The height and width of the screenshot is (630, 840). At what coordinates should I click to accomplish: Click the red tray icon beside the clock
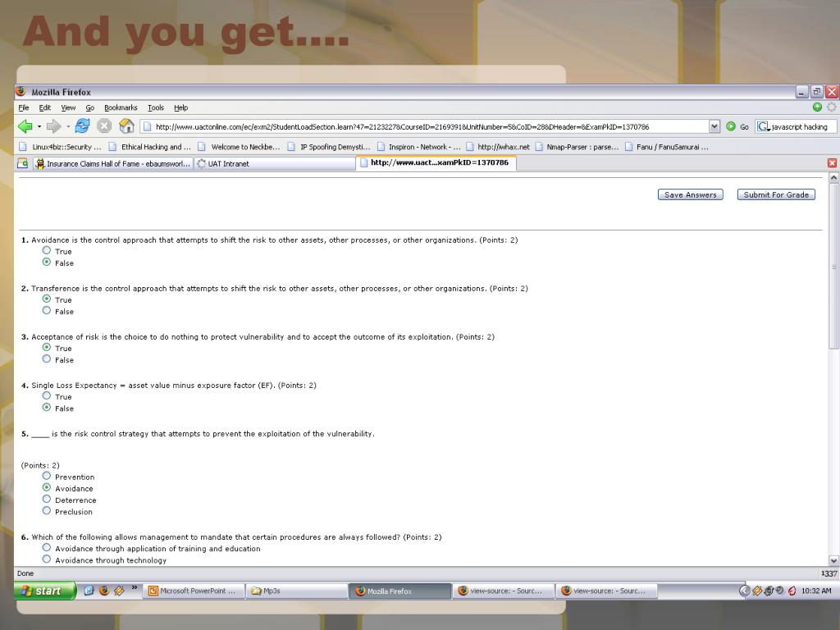[792, 591]
